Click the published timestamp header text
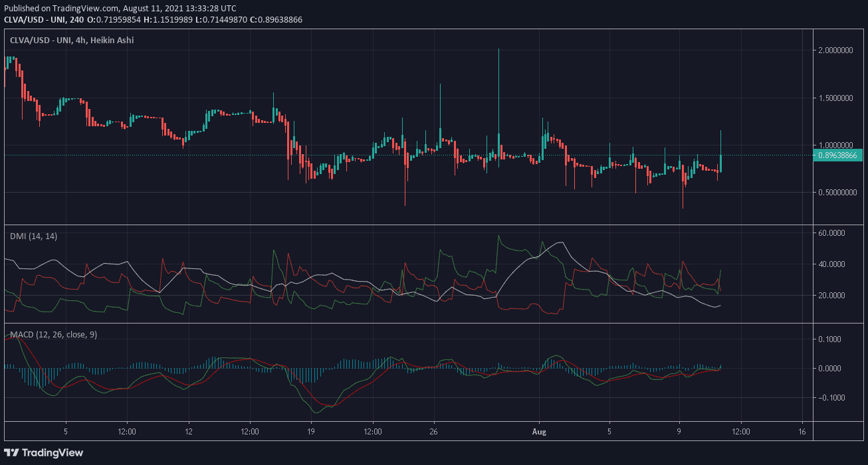This screenshot has width=868, height=465. click(120, 9)
